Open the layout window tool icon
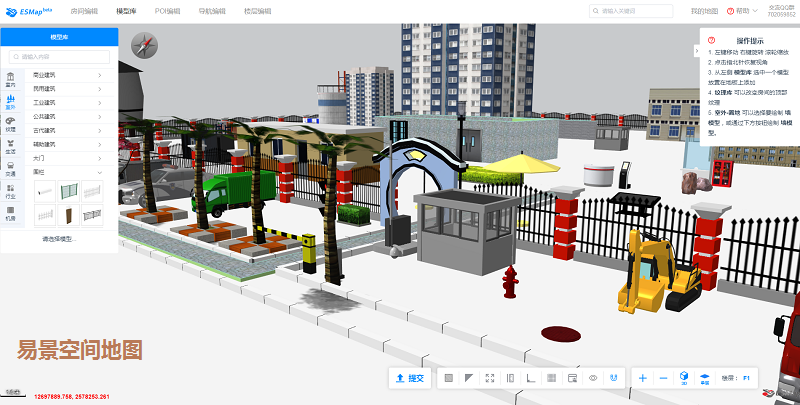This screenshot has height=405, width=800. click(572, 378)
